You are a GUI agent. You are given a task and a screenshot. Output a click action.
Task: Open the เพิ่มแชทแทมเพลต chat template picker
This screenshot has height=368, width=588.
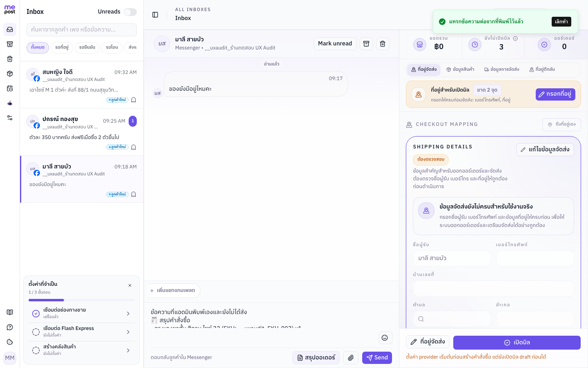pyautogui.click(x=173, y=291)
